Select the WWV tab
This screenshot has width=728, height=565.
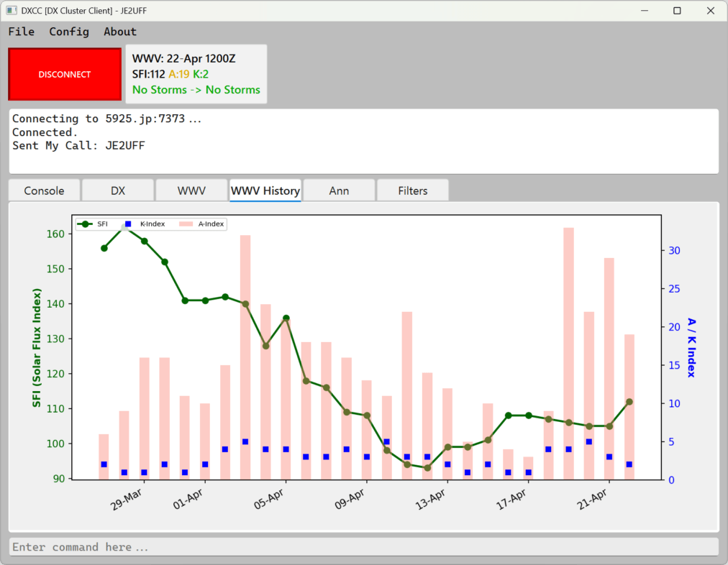191,190
